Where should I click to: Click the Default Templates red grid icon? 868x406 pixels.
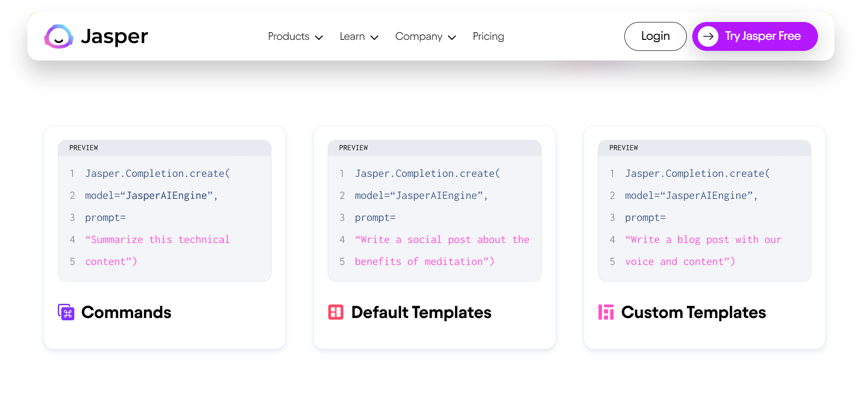click(x=336, y=312)
